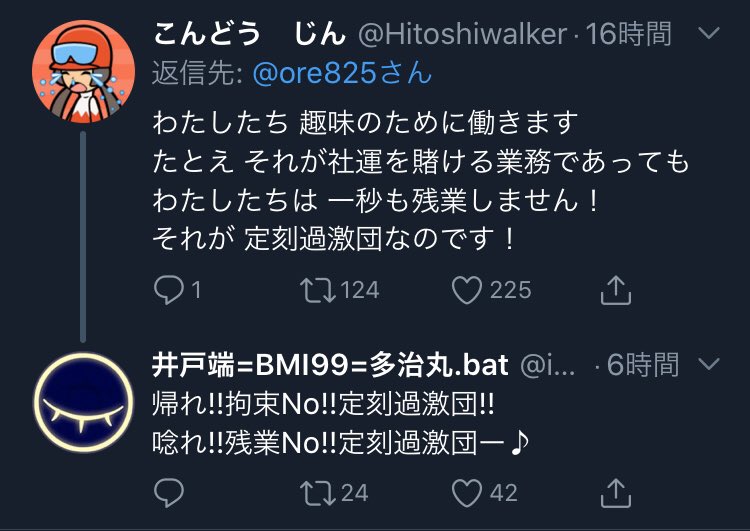The image size is (750, 531).
Task: Share the 井戸端 tweet
Action: tap(616, 493)
